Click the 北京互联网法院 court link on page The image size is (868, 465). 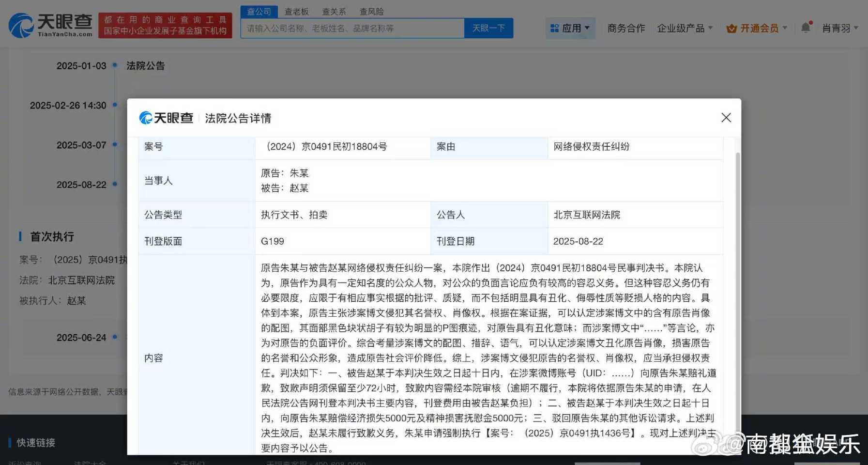(x=81, y=280)
